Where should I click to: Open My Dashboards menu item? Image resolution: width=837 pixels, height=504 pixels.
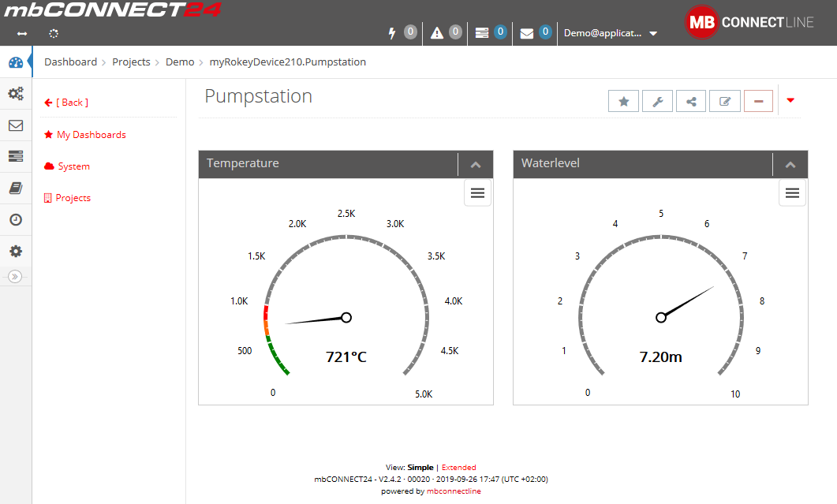[85, 135]
